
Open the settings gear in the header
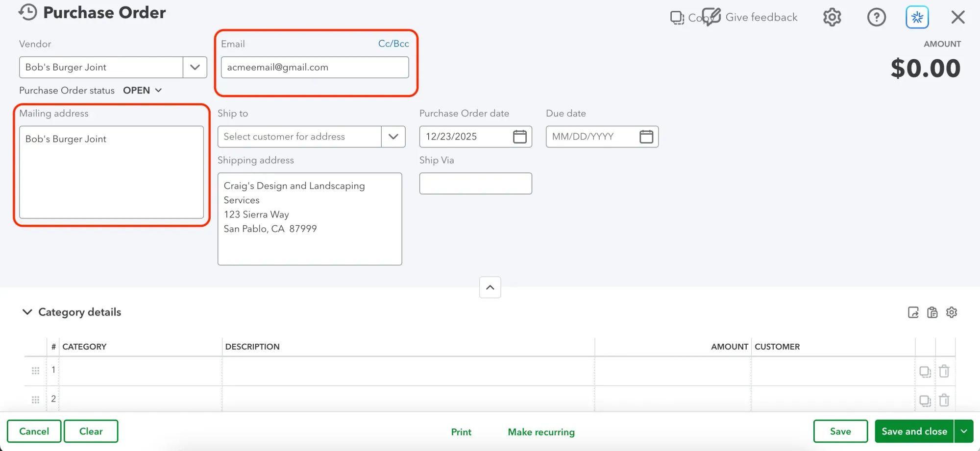[x=832, y=17]
